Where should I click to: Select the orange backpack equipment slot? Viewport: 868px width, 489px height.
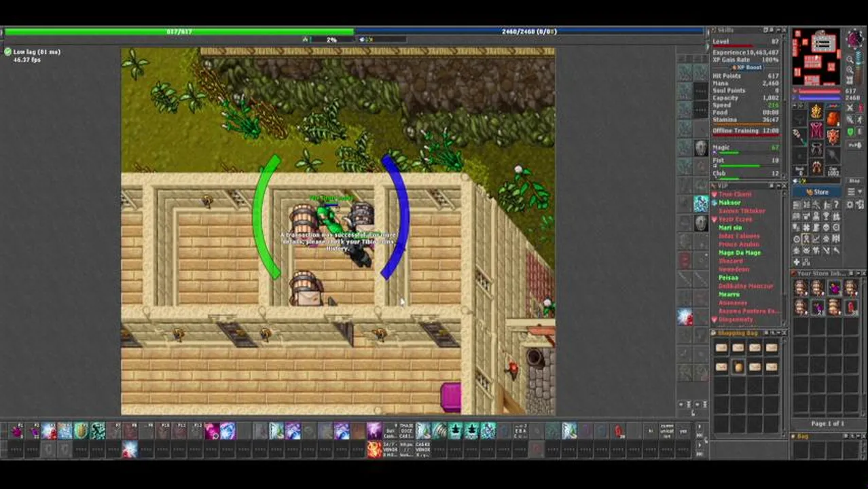(x=833, y=119)
